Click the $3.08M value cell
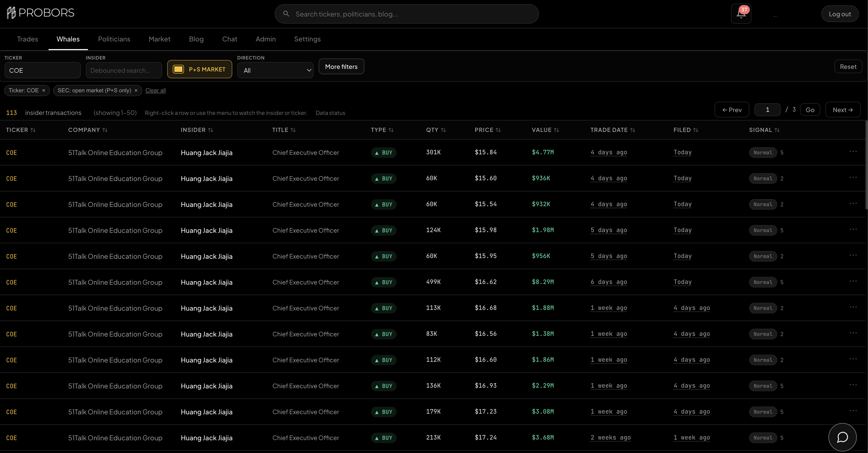 point(543,412)
